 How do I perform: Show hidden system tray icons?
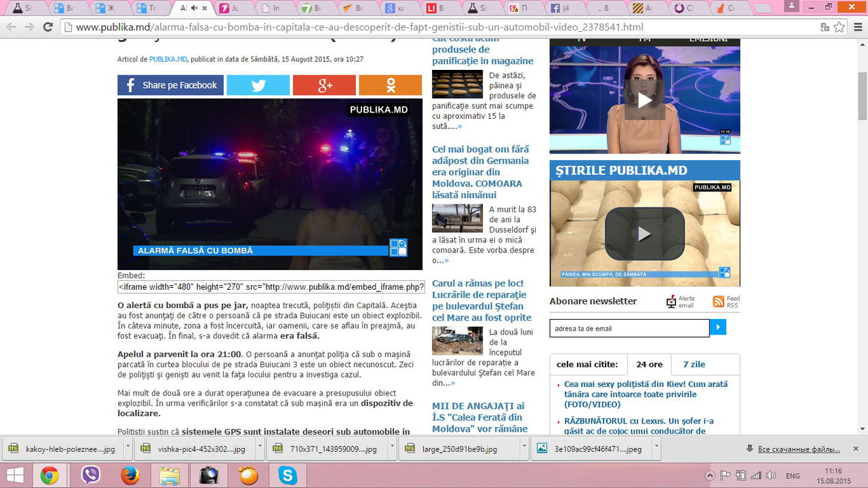[710, 475]
